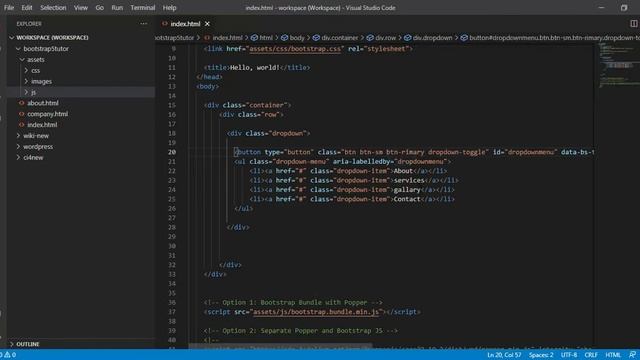Open about.html file in explorer
640x360 pixels.
[x=42, y=103]
